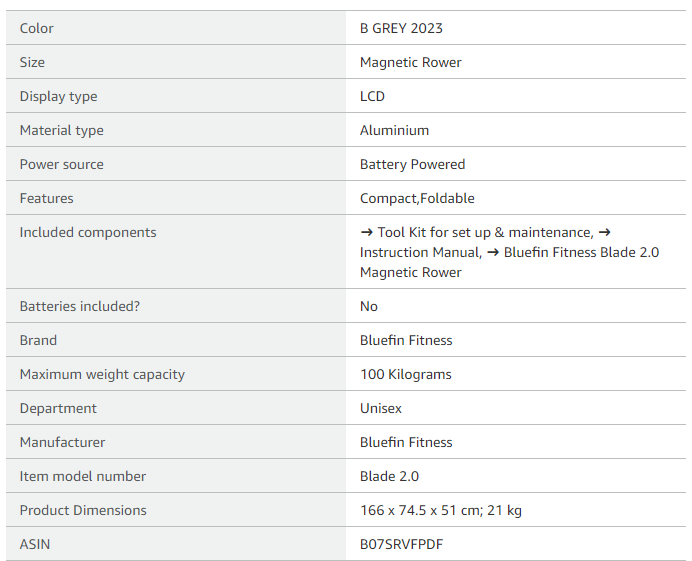Select the B GREY 2023 value
Image resolution: width=692 pixels, height=561 pixels.
[x=401, y=28]
